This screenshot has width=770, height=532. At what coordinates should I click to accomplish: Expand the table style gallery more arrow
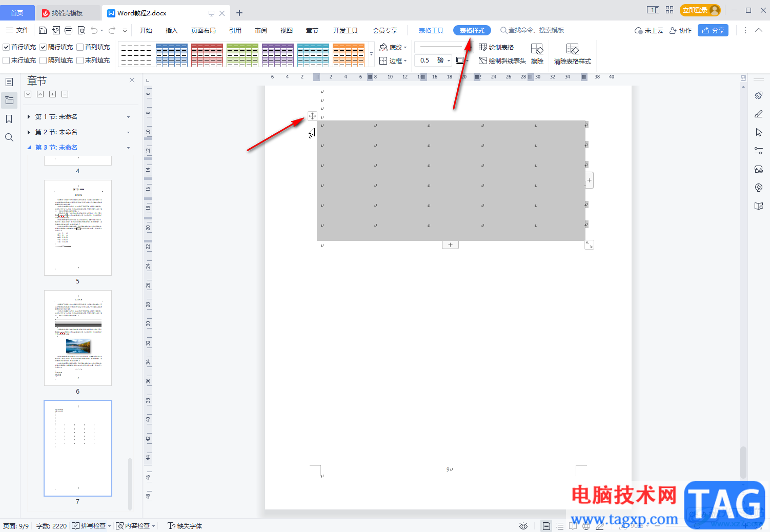[372, 54]
